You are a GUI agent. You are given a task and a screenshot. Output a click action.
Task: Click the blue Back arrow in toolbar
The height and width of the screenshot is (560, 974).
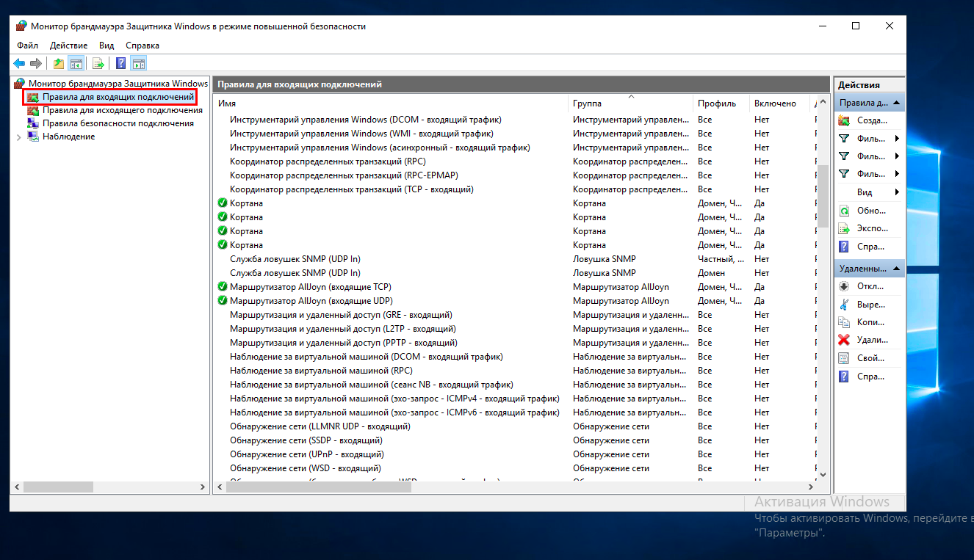(x=19, y=64)
